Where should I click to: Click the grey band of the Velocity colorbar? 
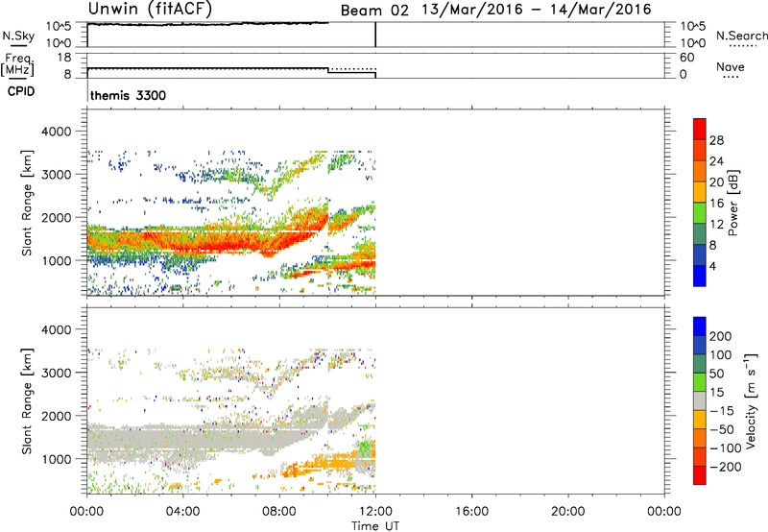700,400
